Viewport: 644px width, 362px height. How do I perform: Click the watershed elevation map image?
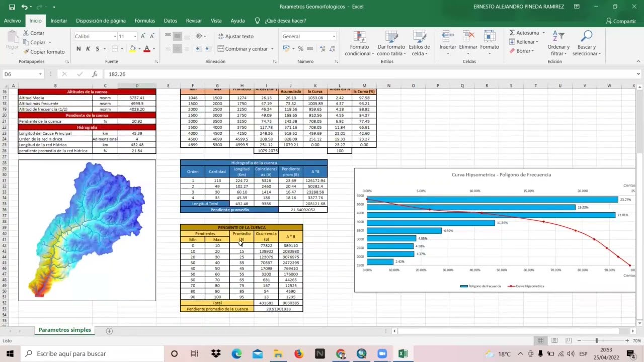pyautogui.click(x=87, y=230)
